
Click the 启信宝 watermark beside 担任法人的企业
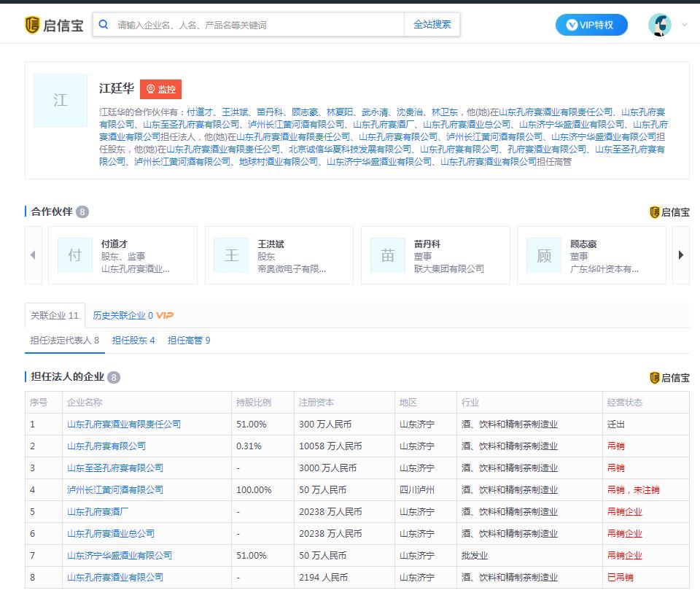(670, 378)
